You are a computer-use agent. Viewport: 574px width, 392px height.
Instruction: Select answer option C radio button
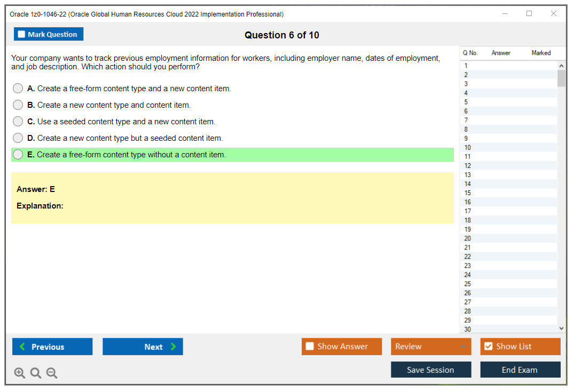pos(18,121)
